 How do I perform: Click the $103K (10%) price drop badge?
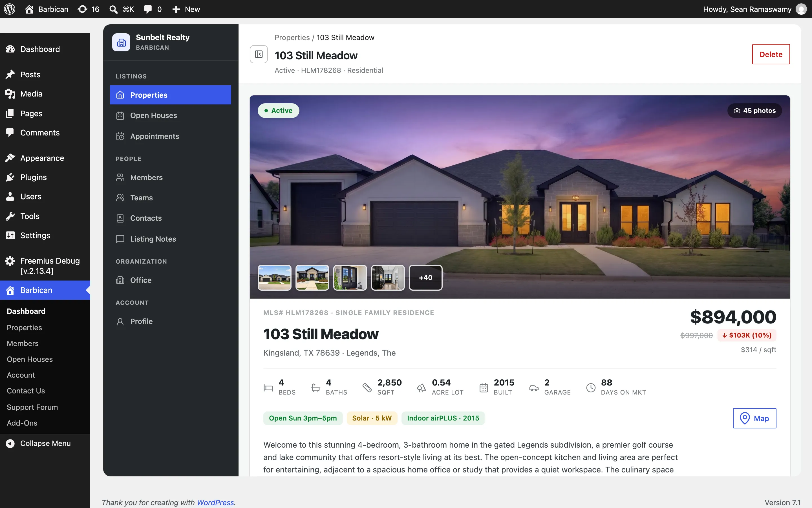click(x=747, y=335)
